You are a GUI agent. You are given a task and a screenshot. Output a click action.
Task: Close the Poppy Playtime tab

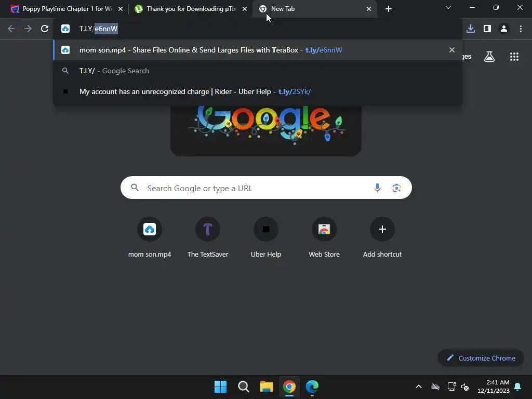click(x=121, y=9)
